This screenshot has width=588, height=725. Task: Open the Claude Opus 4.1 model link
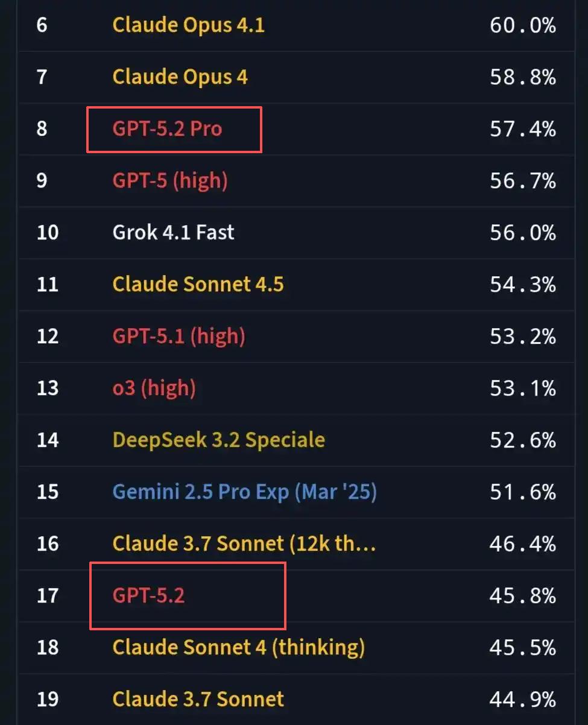tap(188, 25)
